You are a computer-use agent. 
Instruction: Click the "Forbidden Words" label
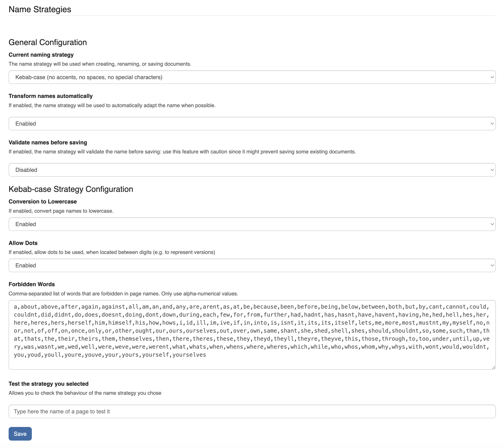pos(32,284)
